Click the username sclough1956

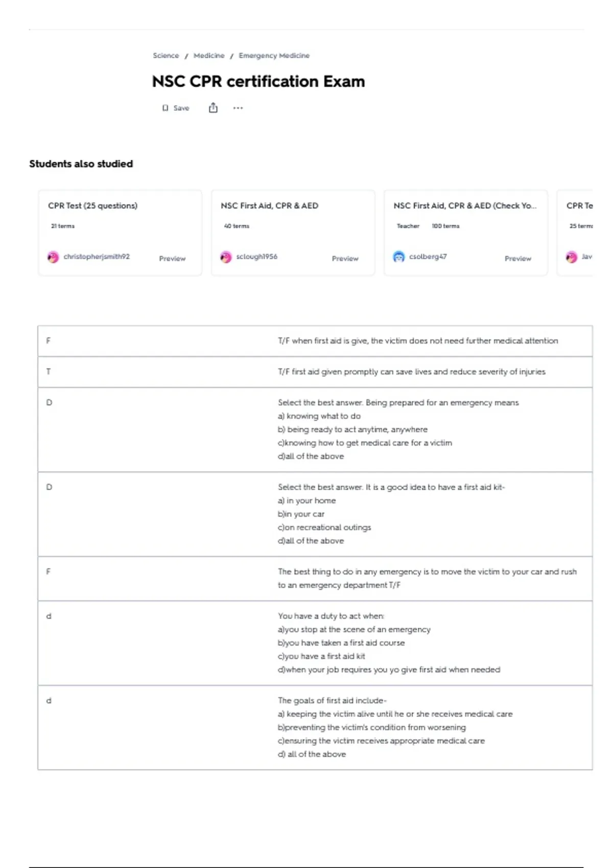coord(256,257)
